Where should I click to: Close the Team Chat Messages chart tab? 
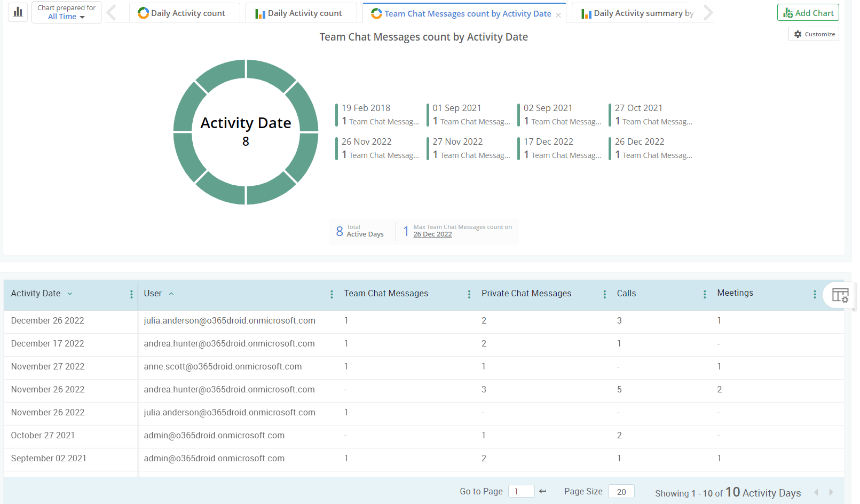point(558,13)
